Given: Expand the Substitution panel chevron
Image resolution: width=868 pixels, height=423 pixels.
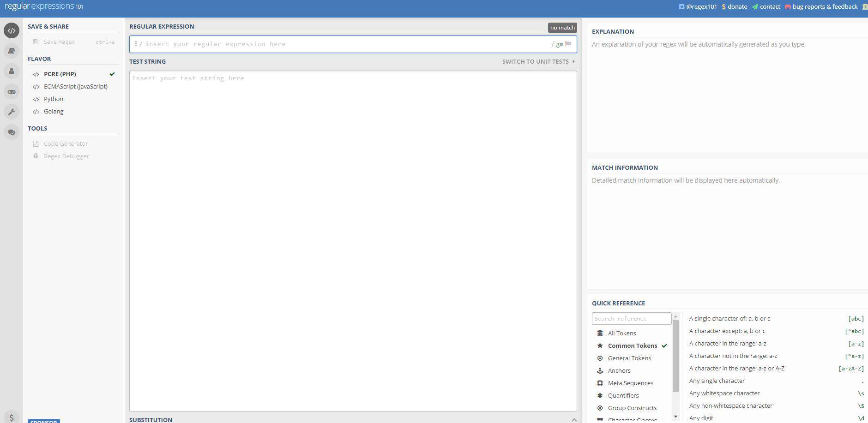Looking at the screenshot, I should point(574,419).
